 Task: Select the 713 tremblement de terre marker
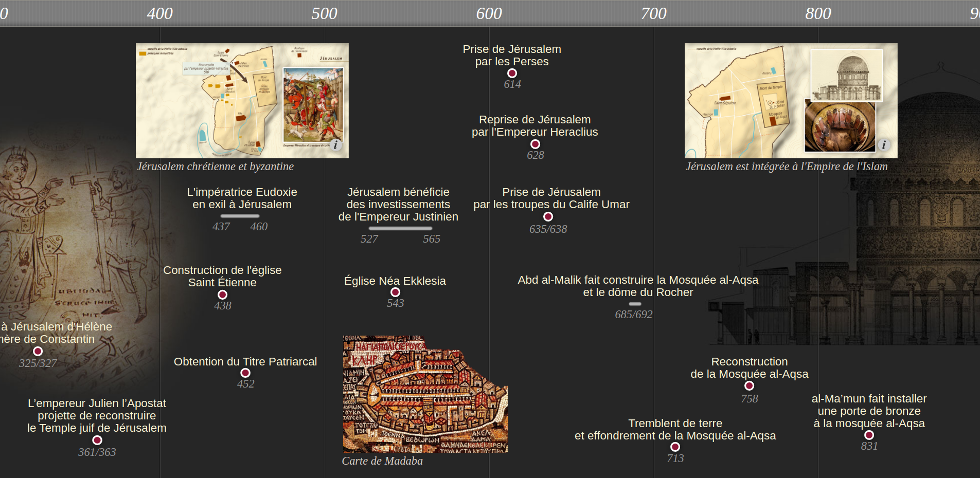pos(675,447)
